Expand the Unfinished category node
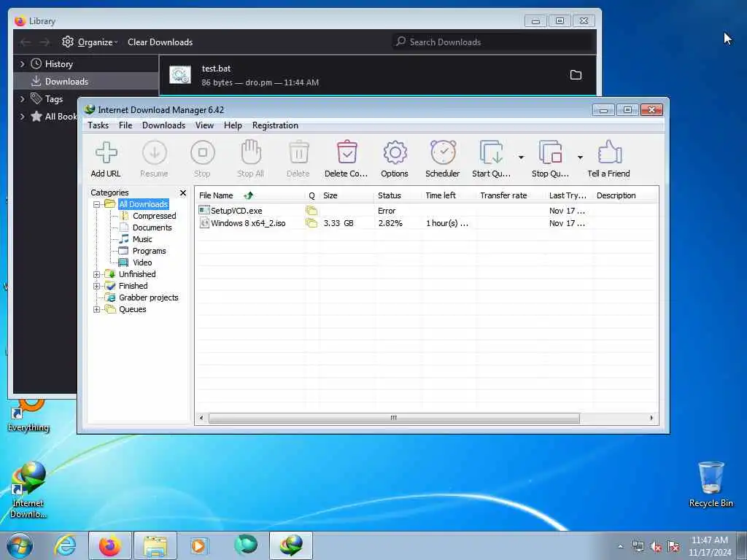 [97, 274]
